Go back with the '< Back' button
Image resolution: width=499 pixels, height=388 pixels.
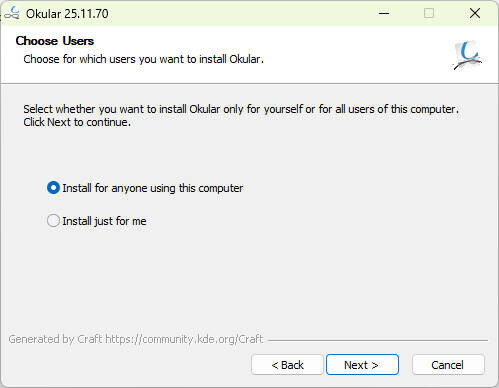pos(287,365)
